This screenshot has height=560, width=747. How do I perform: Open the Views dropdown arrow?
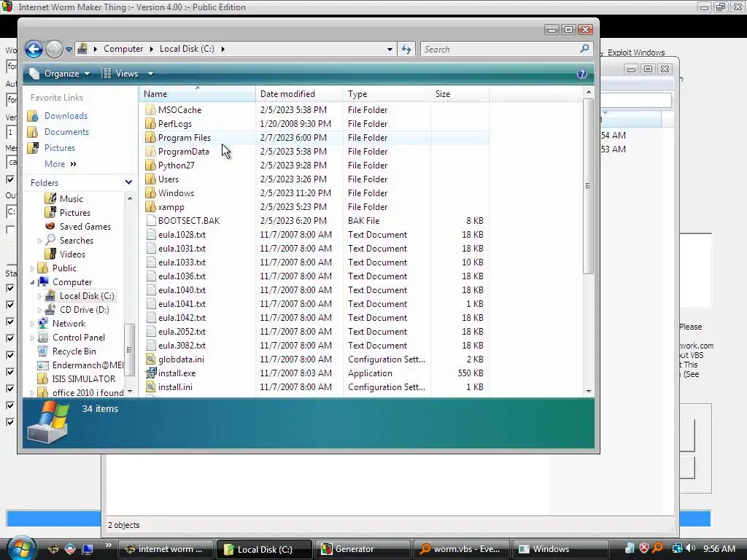(x=150, y=74)
